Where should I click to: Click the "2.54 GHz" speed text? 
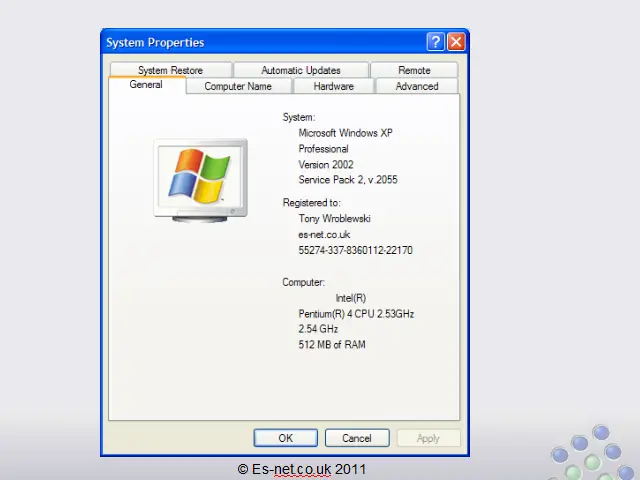[318, 329]
